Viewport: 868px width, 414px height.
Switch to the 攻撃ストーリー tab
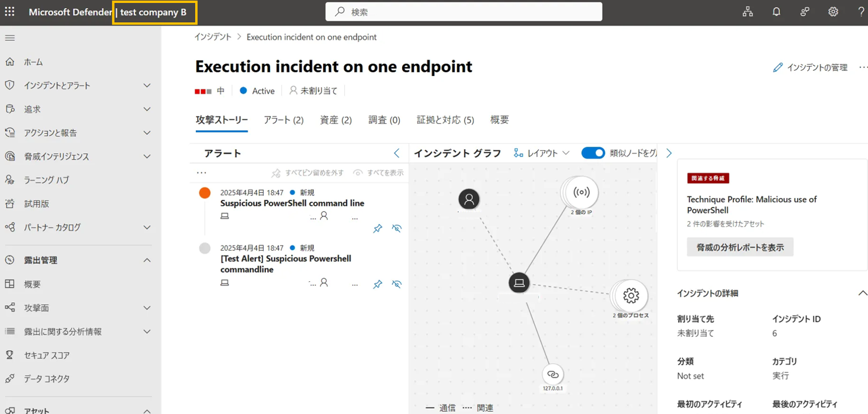(222, 120)
